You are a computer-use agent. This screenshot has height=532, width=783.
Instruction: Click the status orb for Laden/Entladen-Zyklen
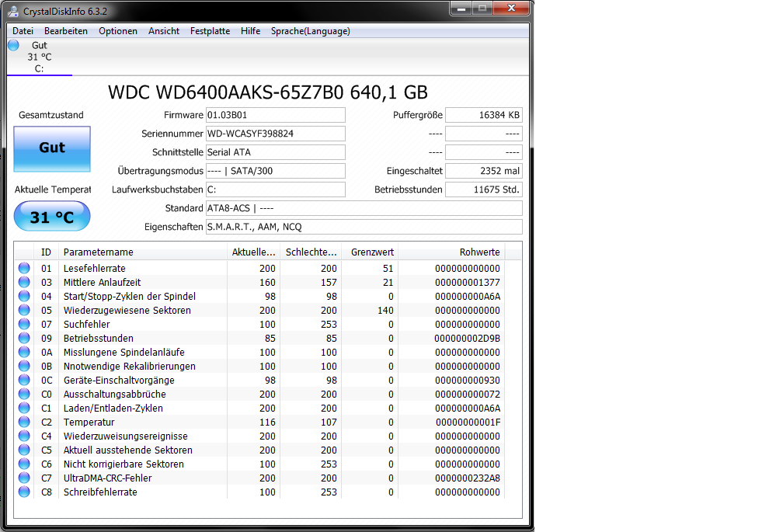click(x=24, y=408)
